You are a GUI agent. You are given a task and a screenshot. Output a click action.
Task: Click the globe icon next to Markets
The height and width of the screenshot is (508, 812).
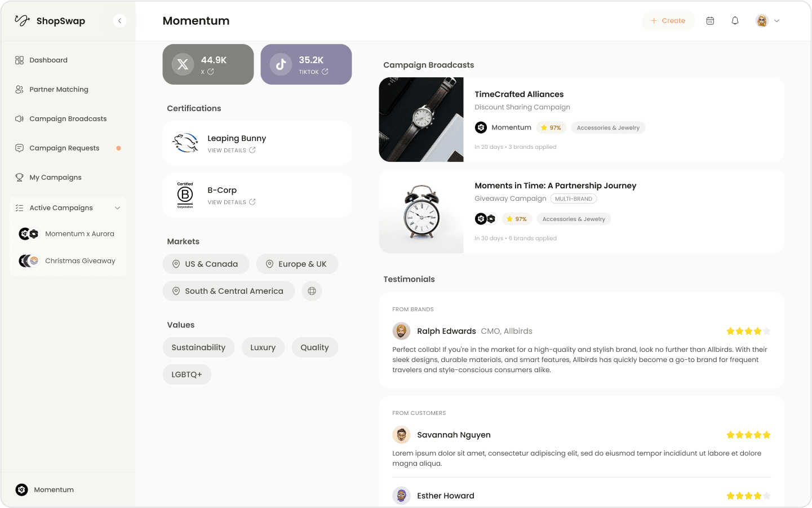pos(312,291)
